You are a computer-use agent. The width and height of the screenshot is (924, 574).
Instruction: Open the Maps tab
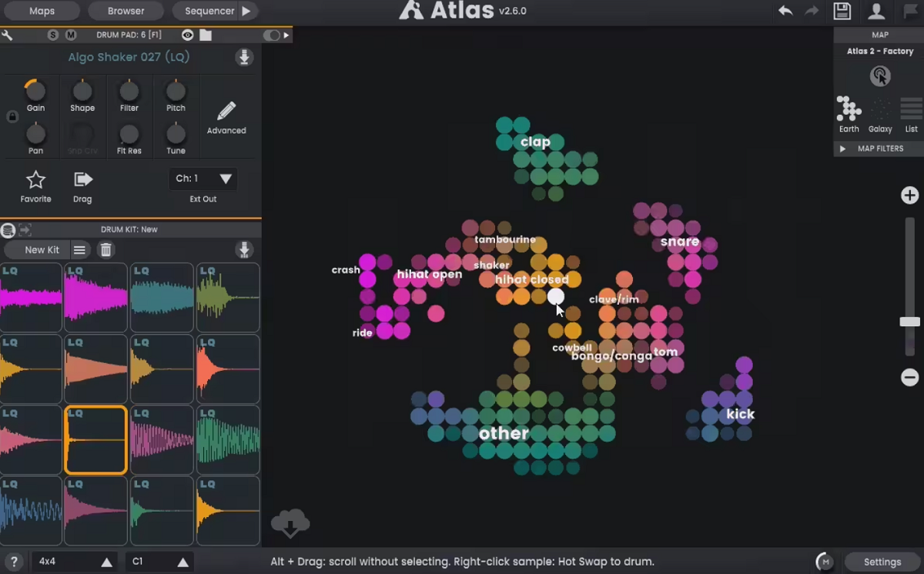[x=42, y=11]
